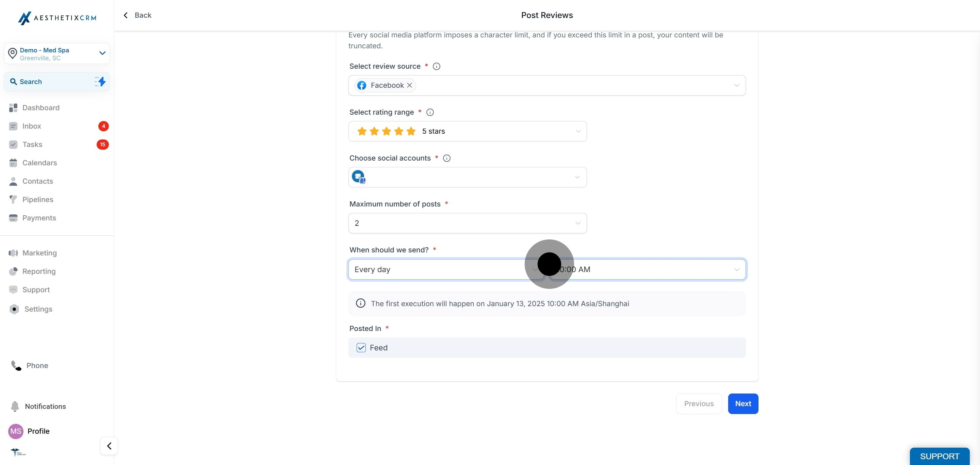This screenshot has height=465, width=980.
Task: Open the Choose social accounts dropdown
Action: pos(467,177)
